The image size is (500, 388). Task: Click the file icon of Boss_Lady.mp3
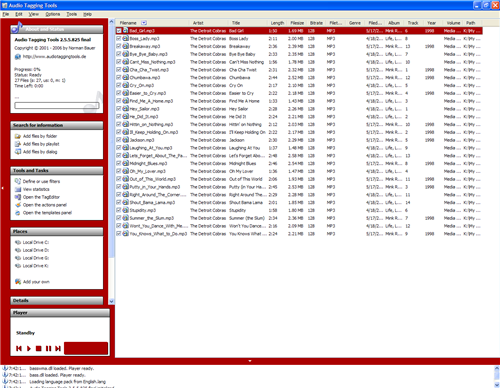click(125, 39)
